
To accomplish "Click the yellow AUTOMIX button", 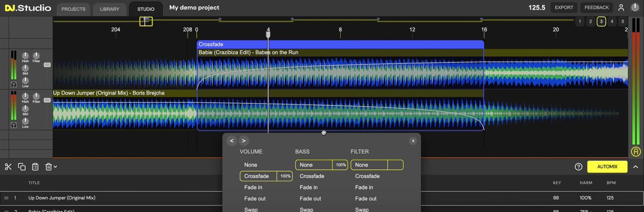I will pyautogui.click(x=607, y=166).
